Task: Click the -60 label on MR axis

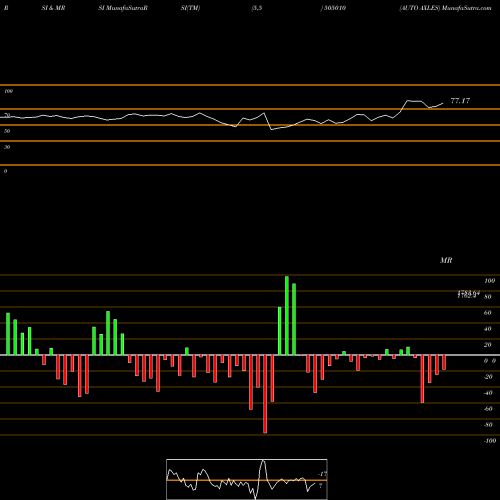Action: coord(488,409)
